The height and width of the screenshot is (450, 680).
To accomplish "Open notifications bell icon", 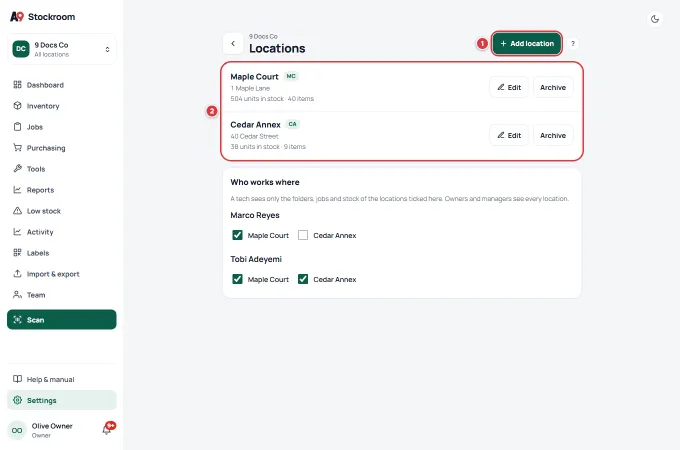I will (x=107, y=430).
